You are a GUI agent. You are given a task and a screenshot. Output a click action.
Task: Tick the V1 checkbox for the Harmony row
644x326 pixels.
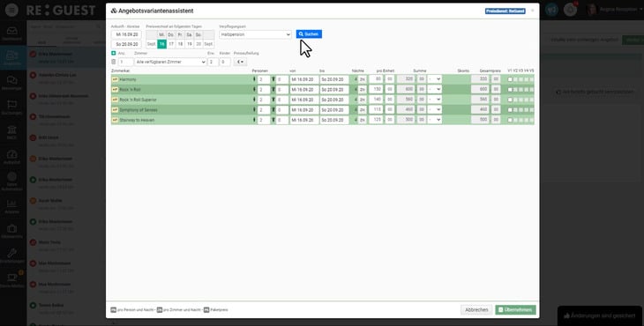(x=510, y=79)
